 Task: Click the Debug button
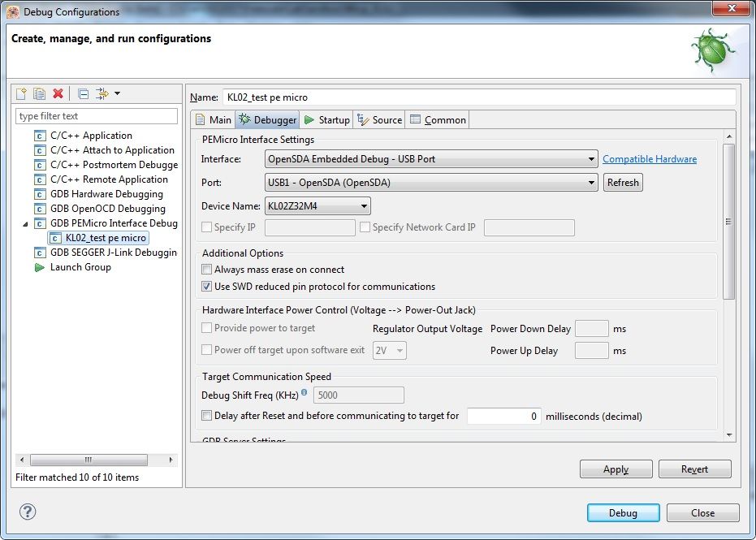pyautogui.click(x=623, y=513)
